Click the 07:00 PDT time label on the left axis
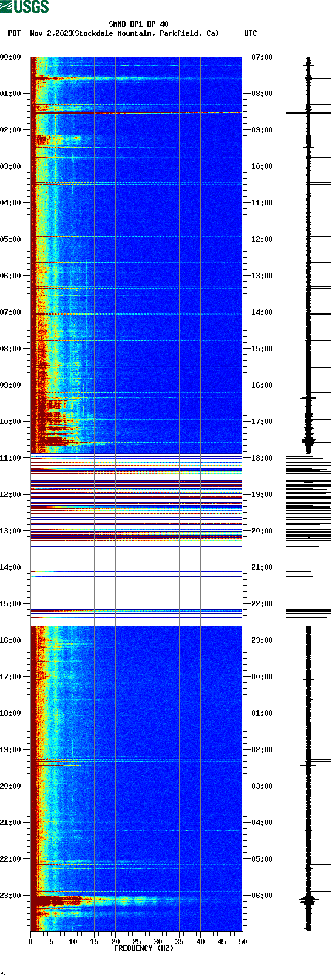Viewport: 335px width, 980px height. (11, 312)
